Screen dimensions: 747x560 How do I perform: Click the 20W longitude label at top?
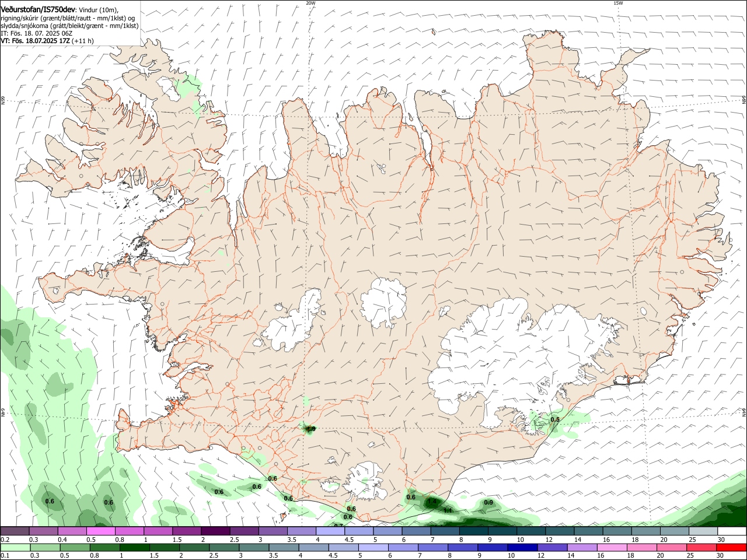pos(310,3)
